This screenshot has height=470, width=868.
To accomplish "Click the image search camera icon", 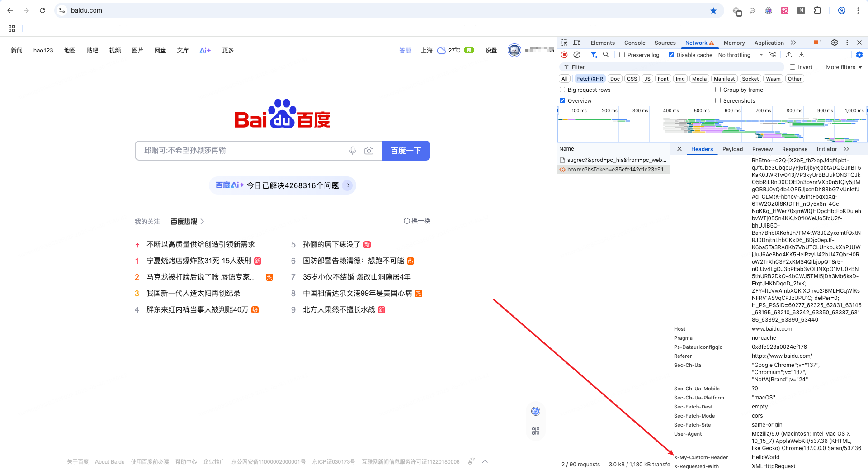I will pyautogui.click(x=369, y=151).
